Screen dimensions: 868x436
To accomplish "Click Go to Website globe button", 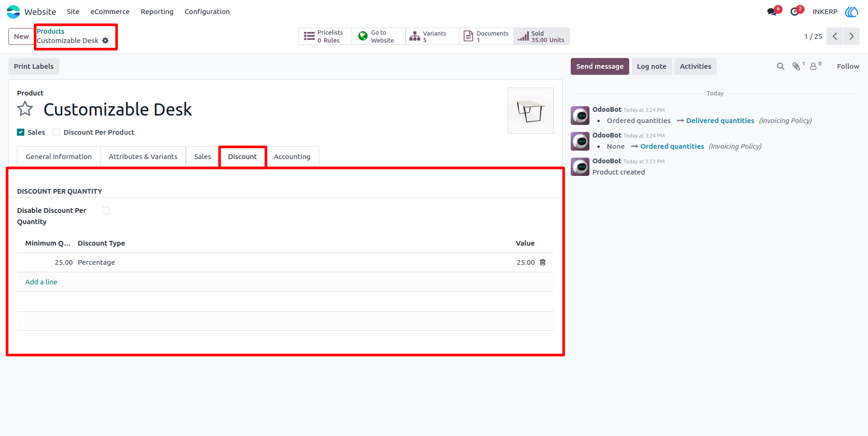I will tap(378, 36).
